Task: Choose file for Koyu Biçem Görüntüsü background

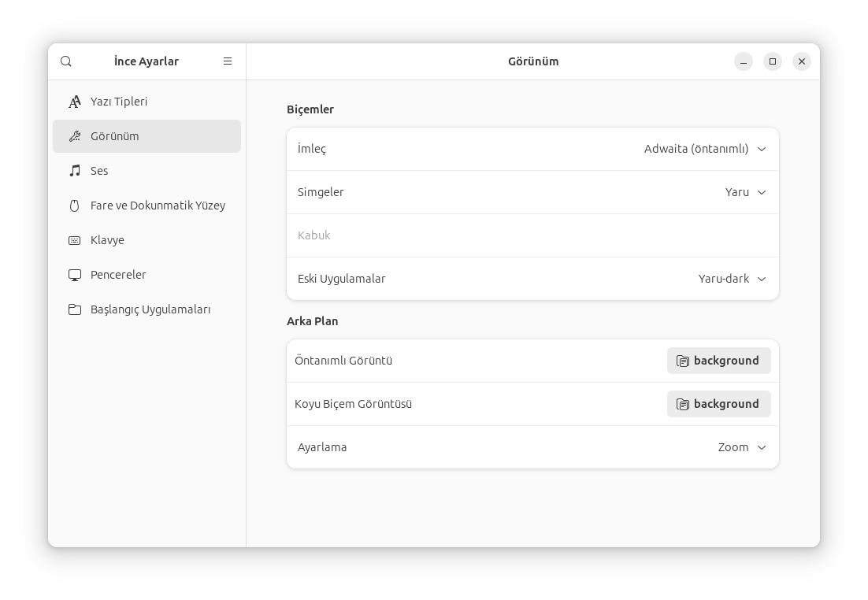Action: pos(718,404)
